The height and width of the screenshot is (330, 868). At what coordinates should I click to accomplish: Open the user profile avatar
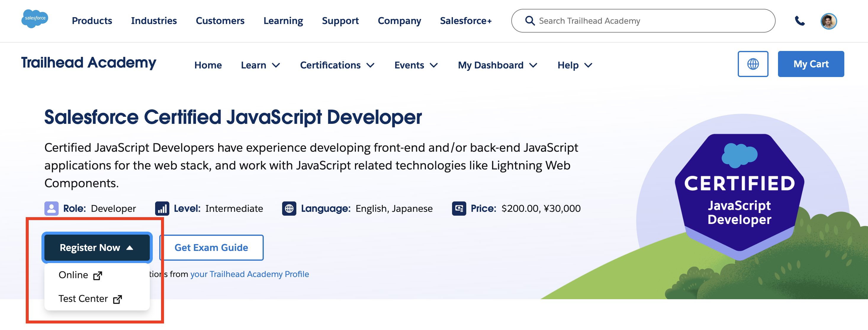[x=829, y=21]
